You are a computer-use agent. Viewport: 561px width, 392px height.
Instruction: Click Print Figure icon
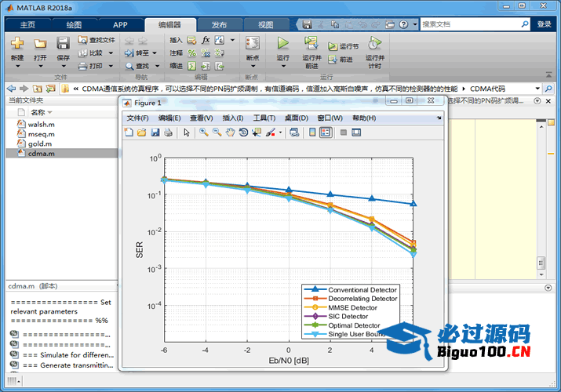[x=168, y=132]
